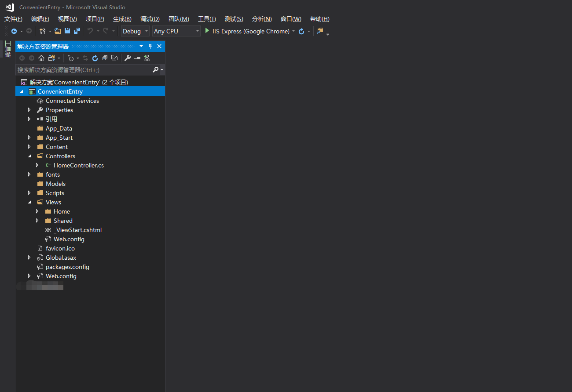The width and height of the screenshot is (572, 392).
Task: Click the Solution Explorer switch views icon
Action: [x=51, y=58]
